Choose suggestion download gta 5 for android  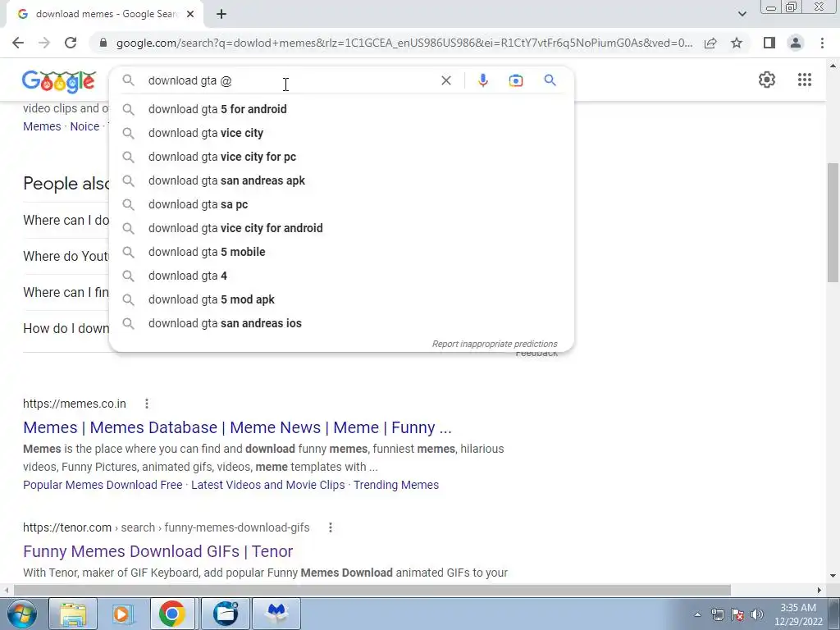(341, 109)
